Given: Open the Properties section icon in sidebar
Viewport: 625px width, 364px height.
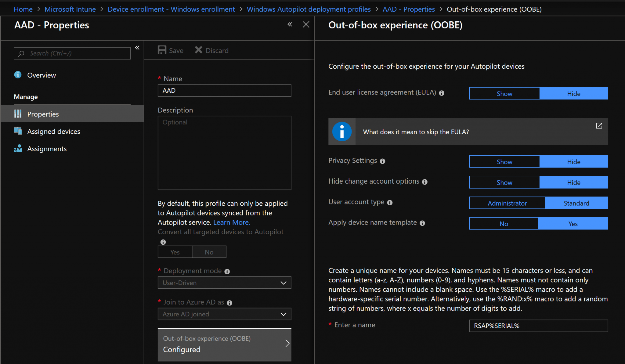Looking at the screenshot, I should (18, 114).
